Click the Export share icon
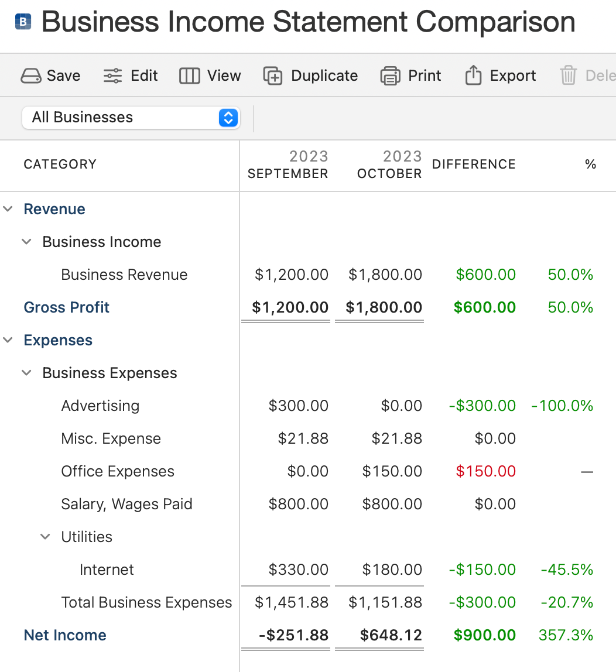Screen dimensions: 616x672 pyautogui.click(x=473, y=76)
